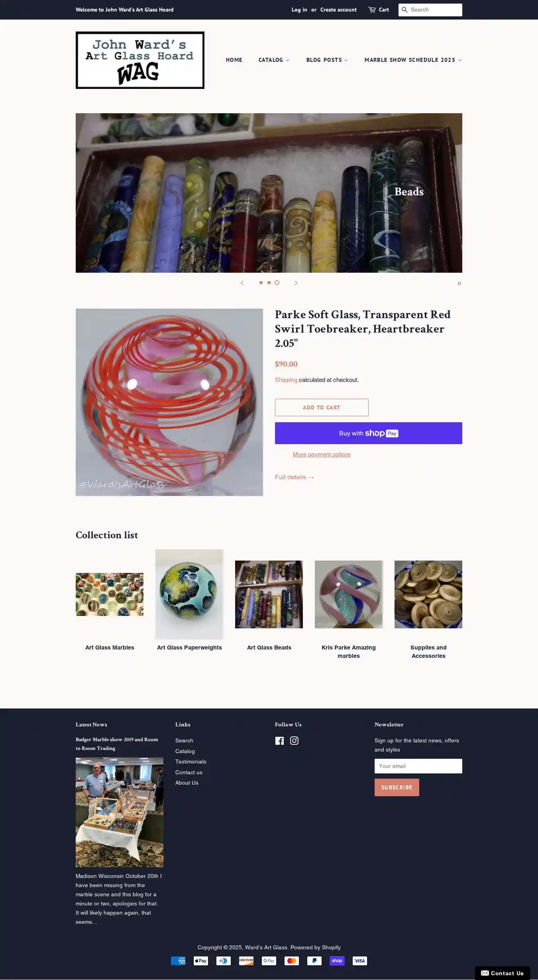The width and height of the screenshot is (538, 980).
Task: Select the third slideshow dot
Action: point(277,283)
